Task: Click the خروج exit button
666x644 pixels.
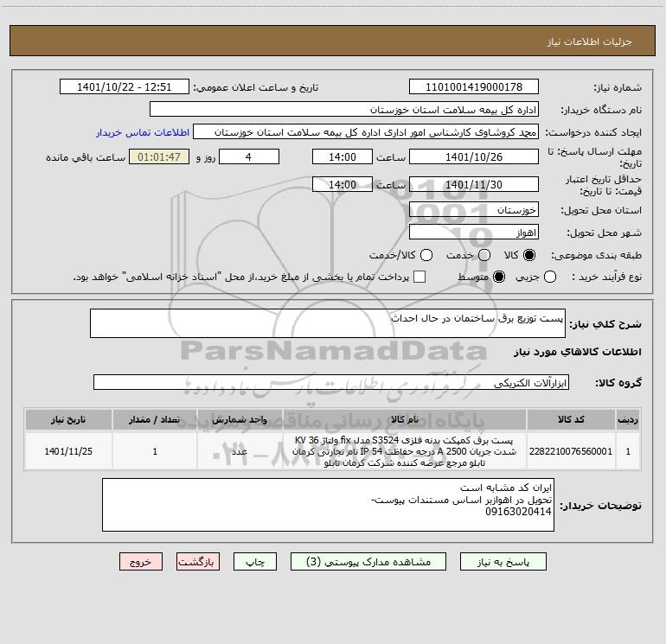Action: tap(141, 562)
